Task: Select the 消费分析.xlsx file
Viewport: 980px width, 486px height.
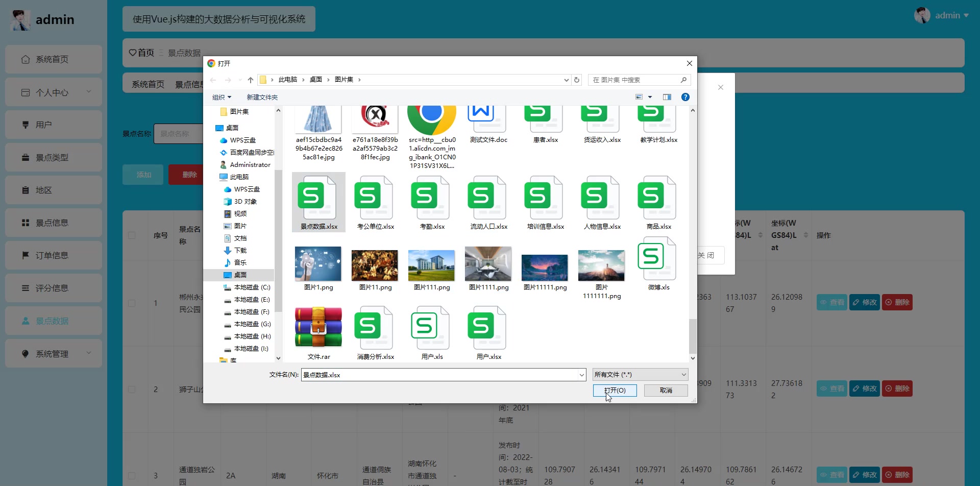Action: [375, 333]
